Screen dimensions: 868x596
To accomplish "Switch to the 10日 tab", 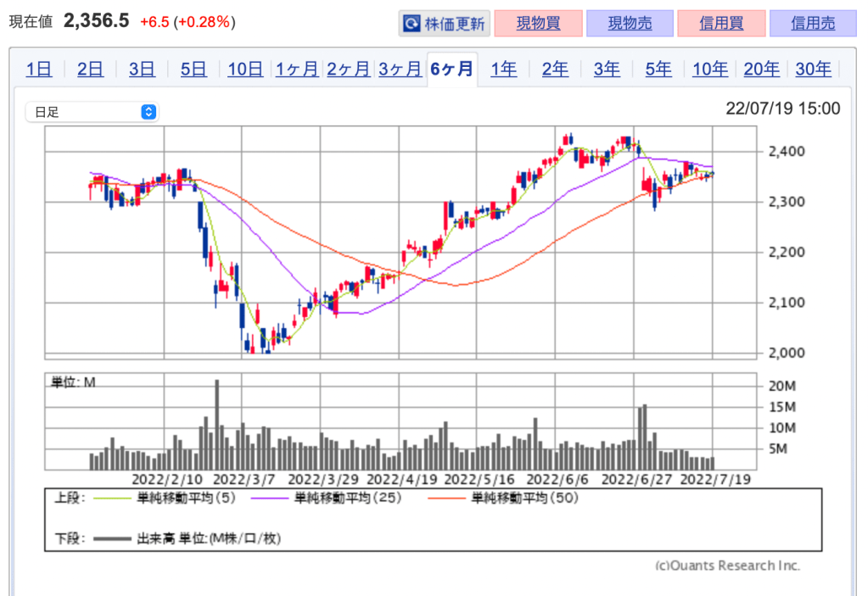I will coord(245,70).
